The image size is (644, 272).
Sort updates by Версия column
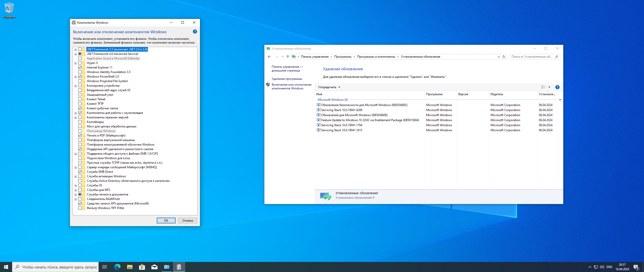473,94
